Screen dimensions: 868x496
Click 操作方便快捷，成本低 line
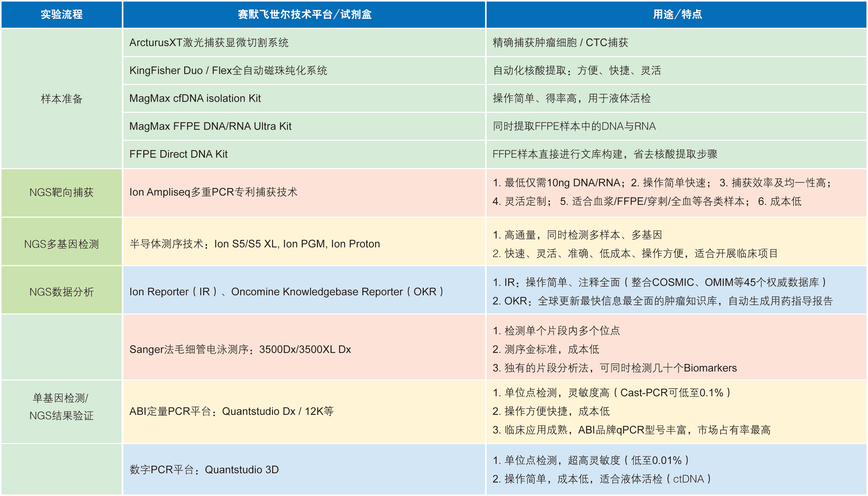[x=551, y=412]
